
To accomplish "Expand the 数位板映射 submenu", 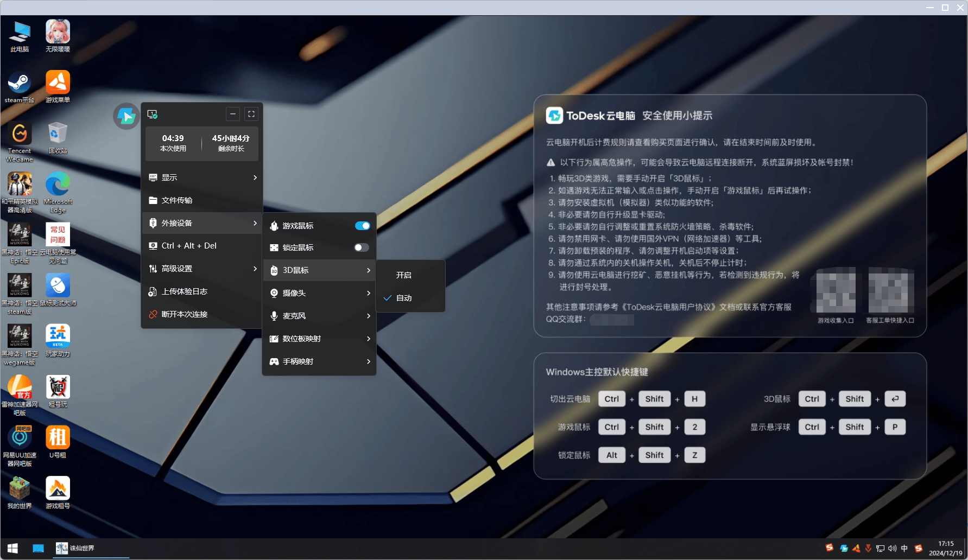I will [x=319, y=339].
